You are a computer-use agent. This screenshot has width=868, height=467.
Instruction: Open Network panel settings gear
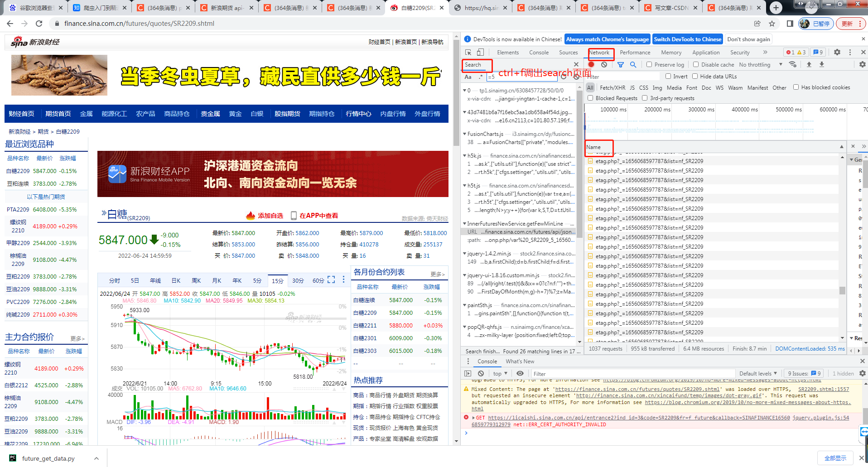[x=862, y=64]
